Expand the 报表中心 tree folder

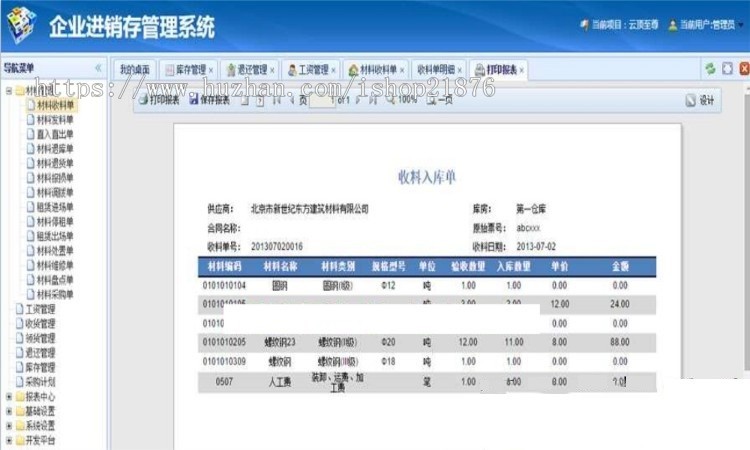pos(9,396)
